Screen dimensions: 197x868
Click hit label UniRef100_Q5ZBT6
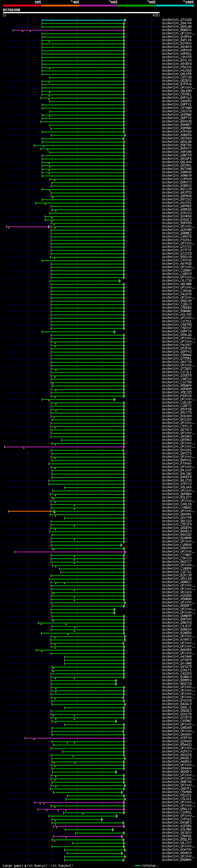[177, 81]
